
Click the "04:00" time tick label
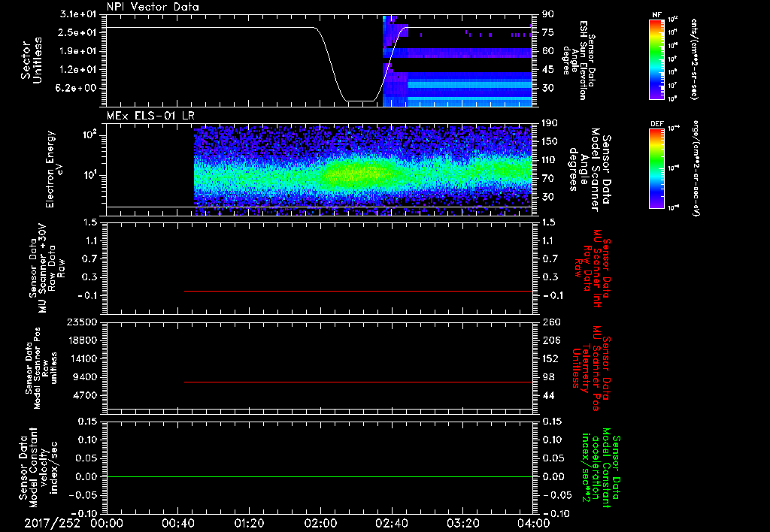534,523
